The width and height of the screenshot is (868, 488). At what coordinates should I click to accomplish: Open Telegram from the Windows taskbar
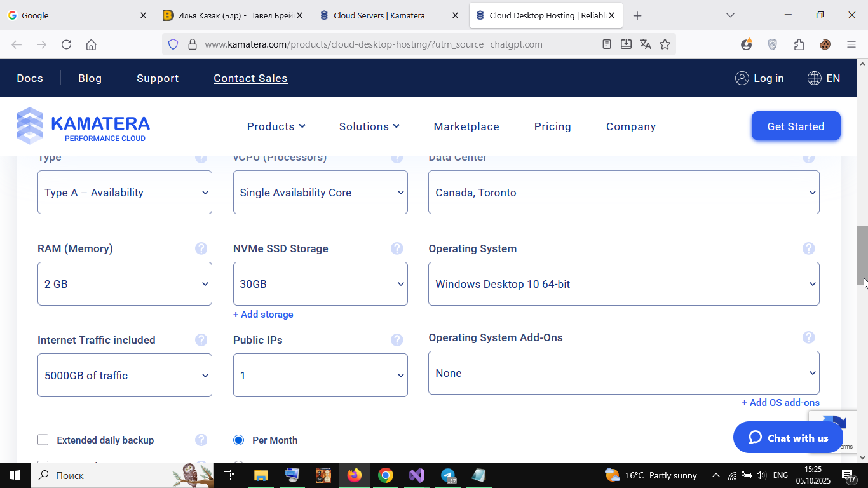click(x=448, y=475)
